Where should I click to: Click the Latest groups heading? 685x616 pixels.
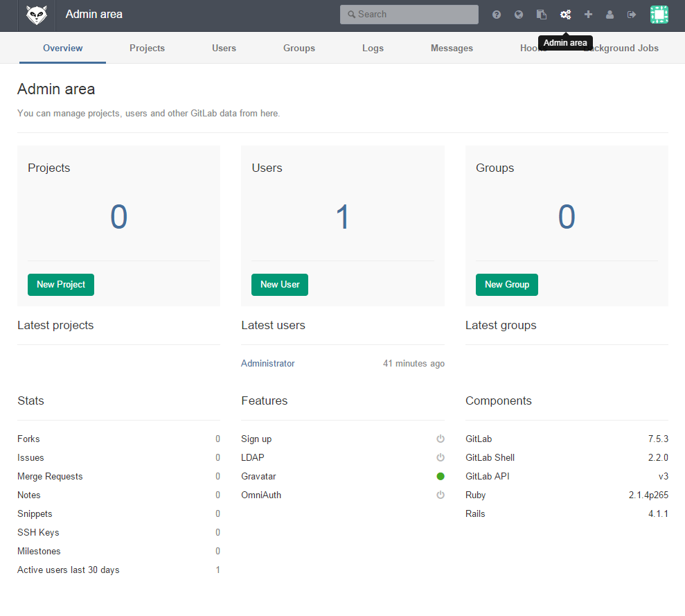(x=501, y=325)
